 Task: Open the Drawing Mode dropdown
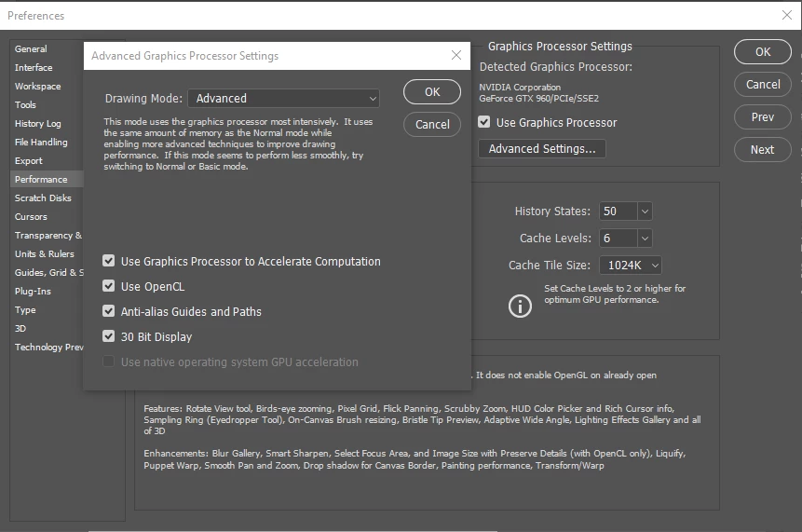coord(283,98)
